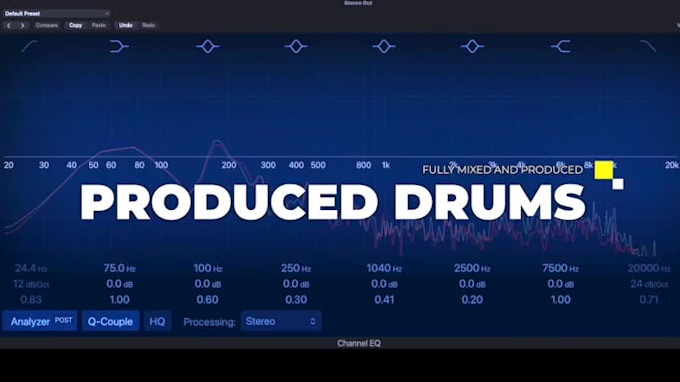Select the 7500 Hz frequency value
This screenshot has height=382, width=680.
561,268
